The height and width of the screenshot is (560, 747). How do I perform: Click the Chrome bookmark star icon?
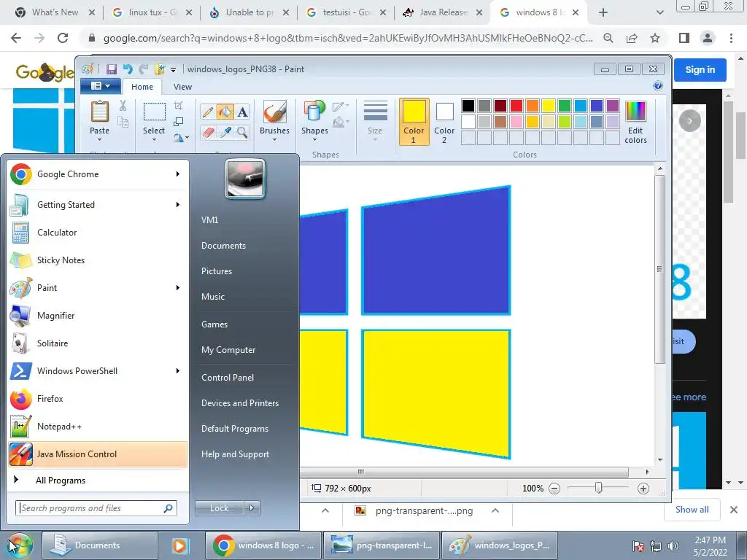click(x=655, y=38)
